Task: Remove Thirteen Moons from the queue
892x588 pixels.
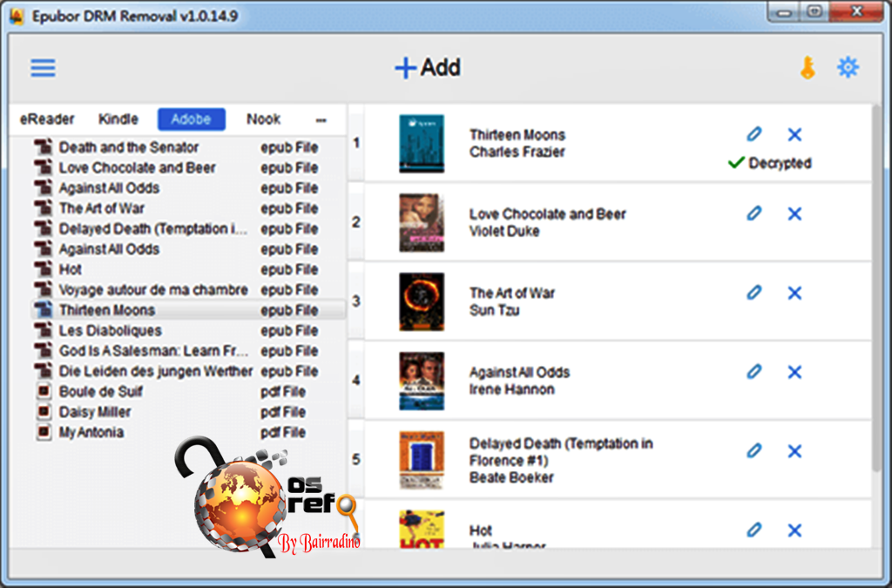Action: pyautogui.click(x=794, y=135)
